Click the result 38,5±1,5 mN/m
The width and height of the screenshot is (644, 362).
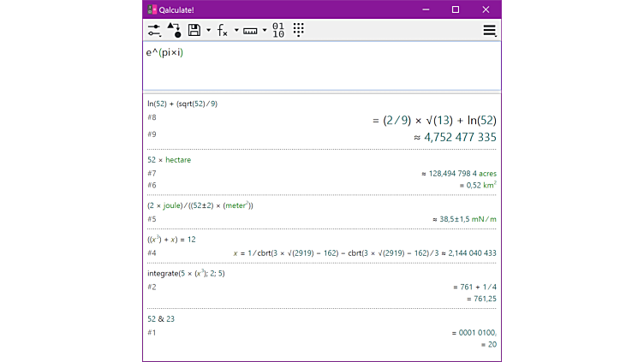[463, 219]
